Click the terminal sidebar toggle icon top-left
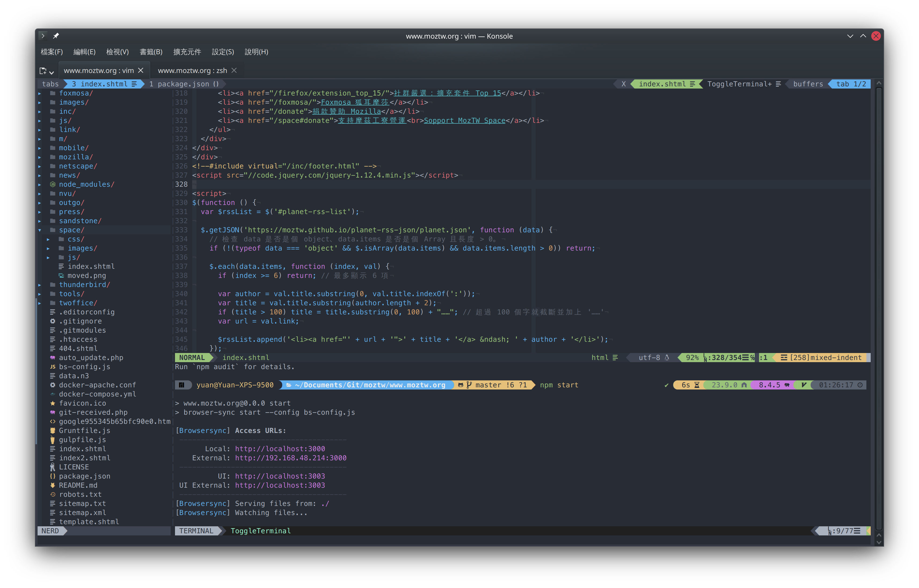This screenshot has width=919, height=588. tap(43, 36)
